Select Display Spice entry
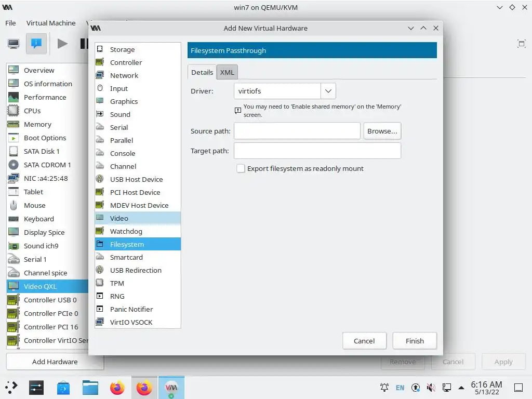Image resolution: width=532 pixels, height=399 pixels. click(x=47, y=232)
